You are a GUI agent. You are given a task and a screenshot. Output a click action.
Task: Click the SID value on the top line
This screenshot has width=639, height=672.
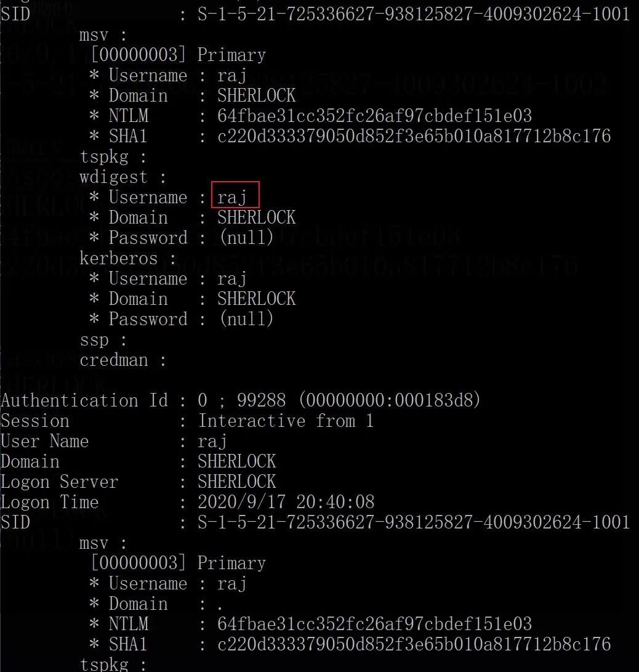(413, 14)
